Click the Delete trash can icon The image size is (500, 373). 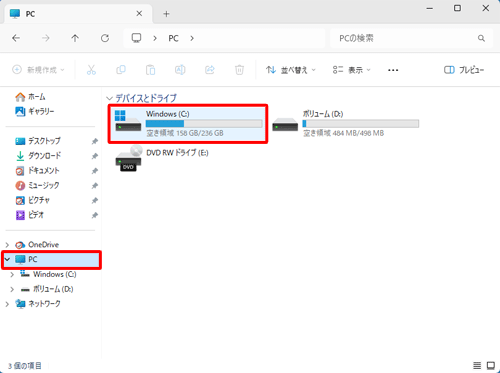pos(239,70)
